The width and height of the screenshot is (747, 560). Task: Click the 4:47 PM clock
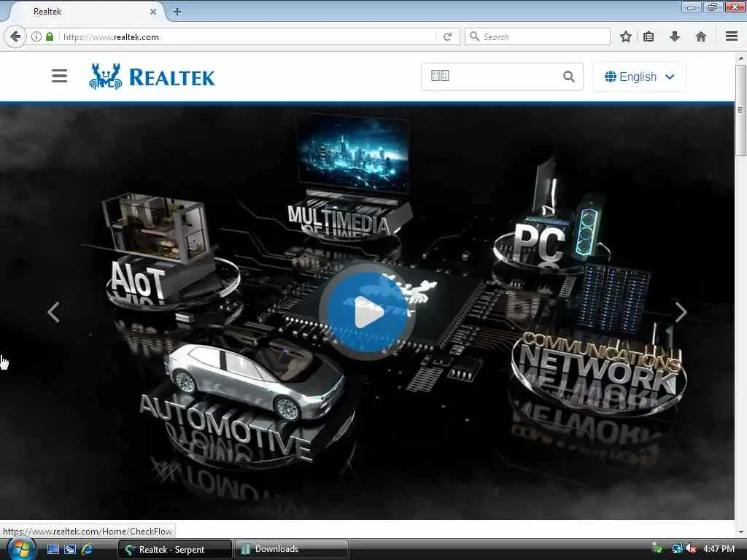click(719, 549)
